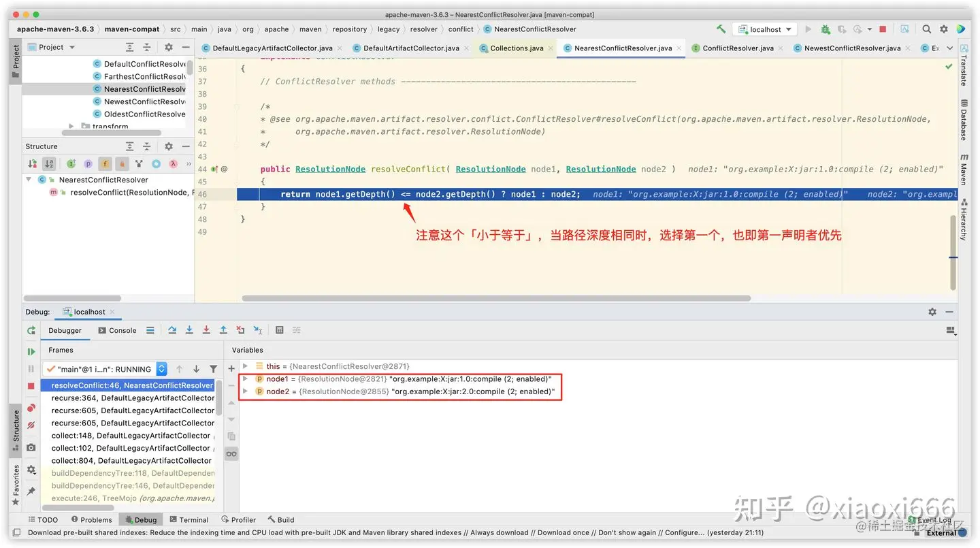The width and height of the screenshot is (980, 548).
Task: Toggle Show Properties in the Structure toolbar
Action: tap(88, 163)
